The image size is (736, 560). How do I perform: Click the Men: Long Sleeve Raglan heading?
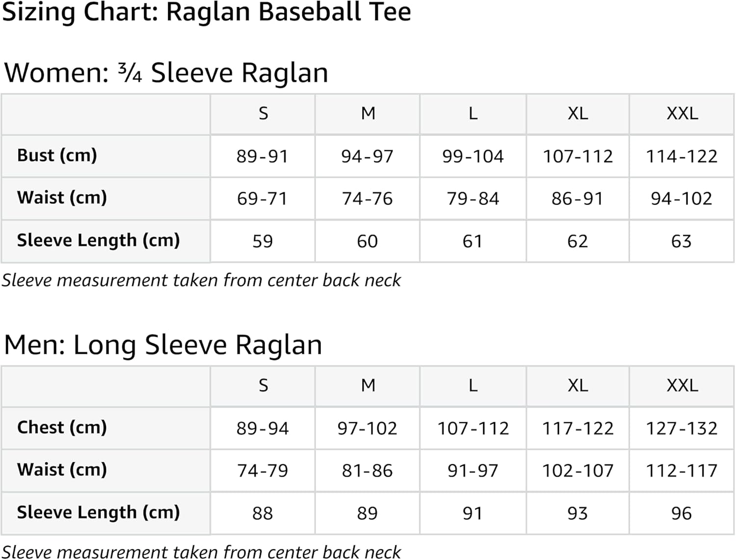pos(163,345)
